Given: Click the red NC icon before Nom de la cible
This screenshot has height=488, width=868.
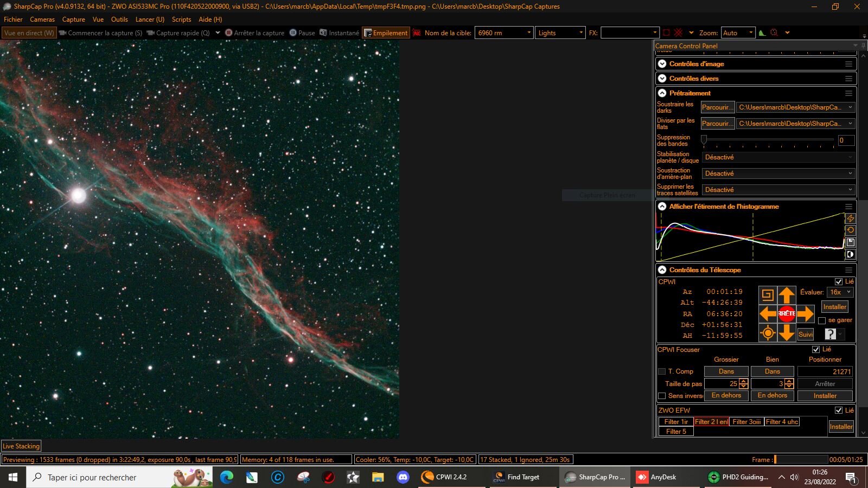Looking at the screenshot, I should coord(417,33).
